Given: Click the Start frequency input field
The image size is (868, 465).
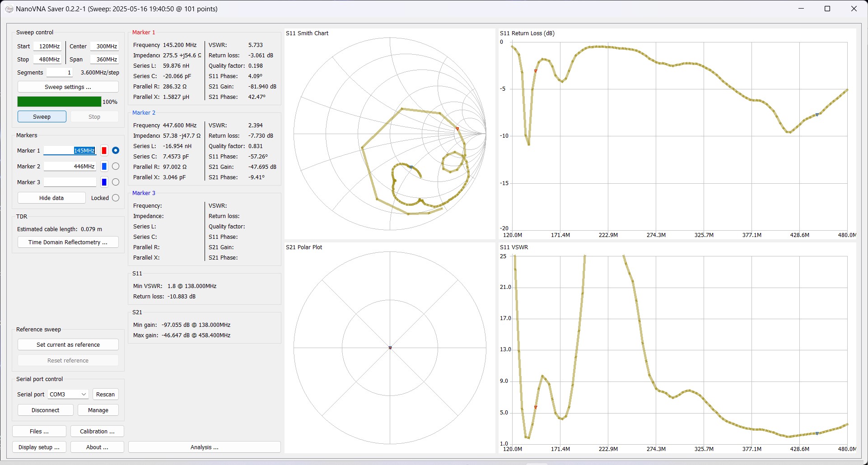Looking at the screenshot, I should click(47, 46).
